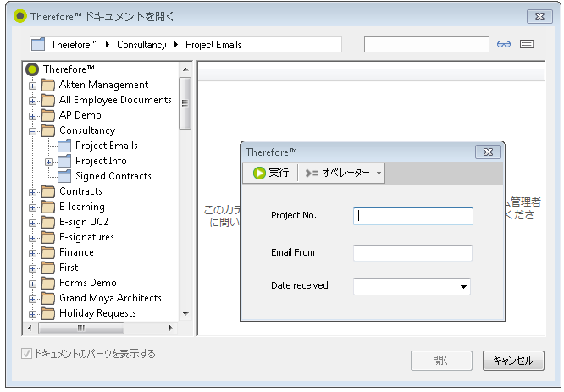
Task: Click the Therefore root node icon in tree
Action: click(32, 69)
